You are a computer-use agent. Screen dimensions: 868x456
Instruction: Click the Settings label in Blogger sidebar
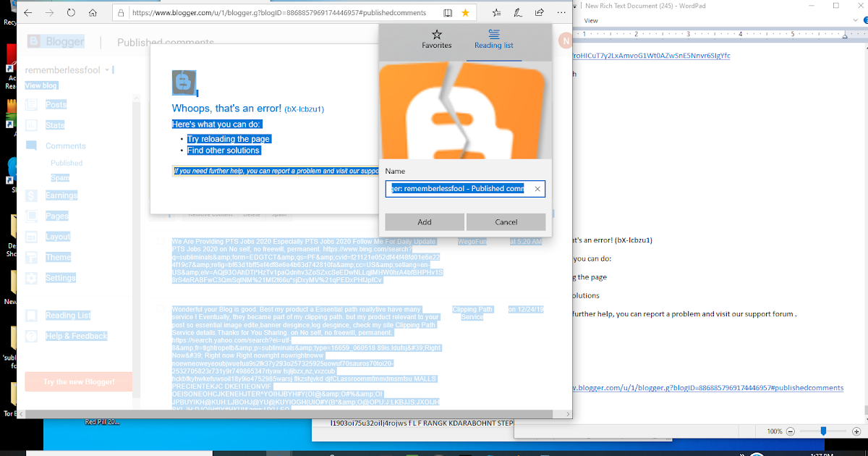pos(60,278)
